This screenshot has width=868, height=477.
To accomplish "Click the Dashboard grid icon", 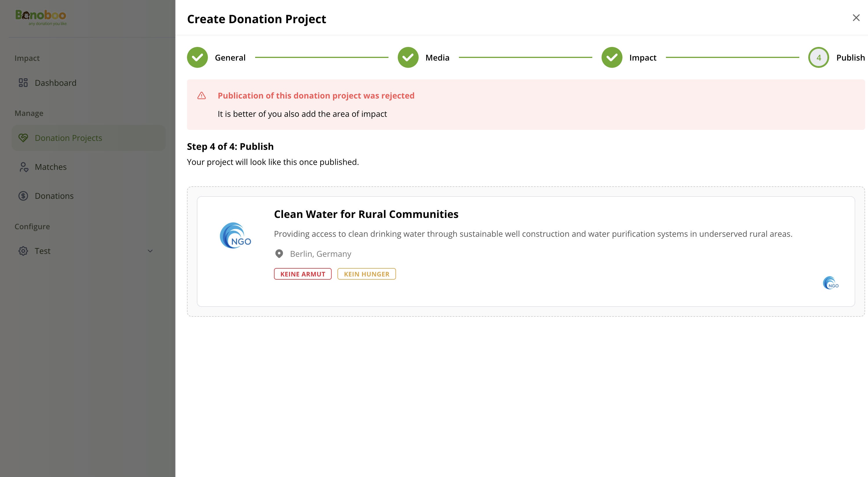I will 23,83.
